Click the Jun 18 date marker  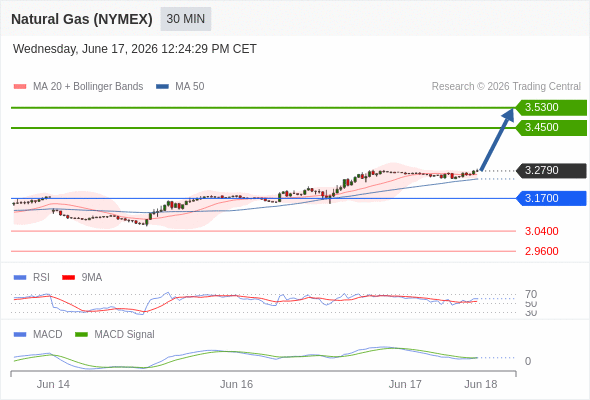click(x=481, y=384)
